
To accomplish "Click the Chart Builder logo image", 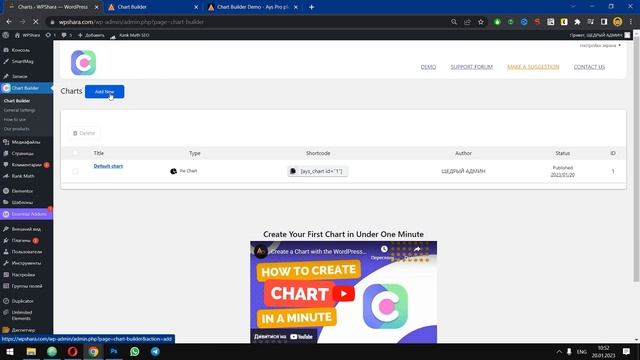I will point(83,63).
